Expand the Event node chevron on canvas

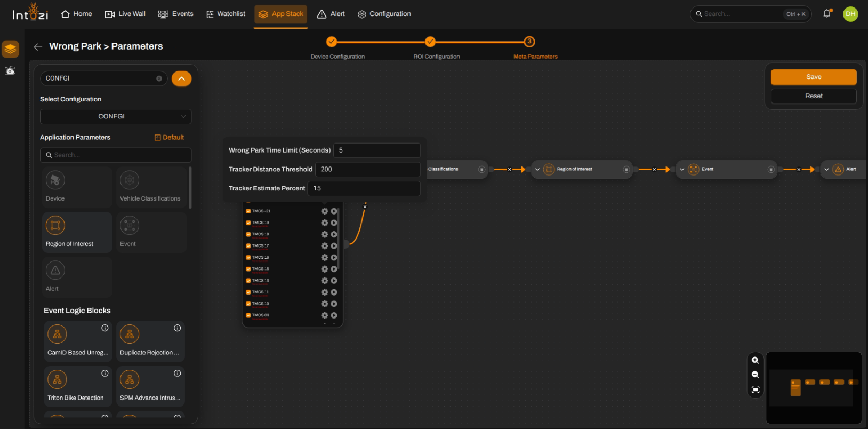coord(682,170)
